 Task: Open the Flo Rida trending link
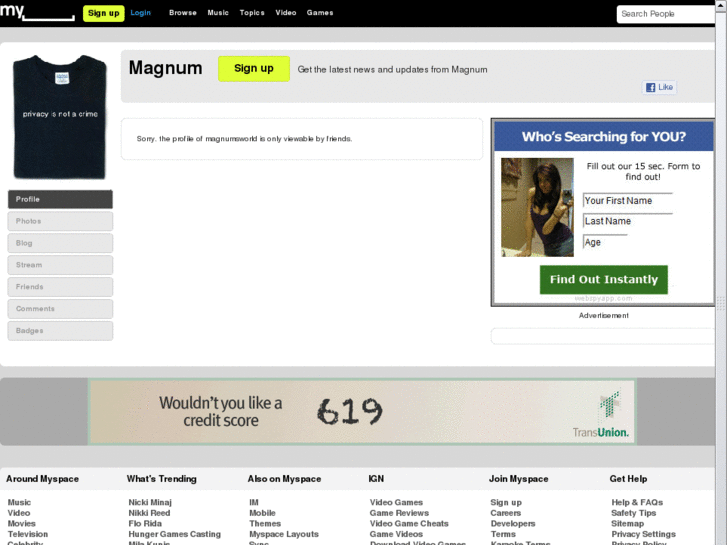145,524
